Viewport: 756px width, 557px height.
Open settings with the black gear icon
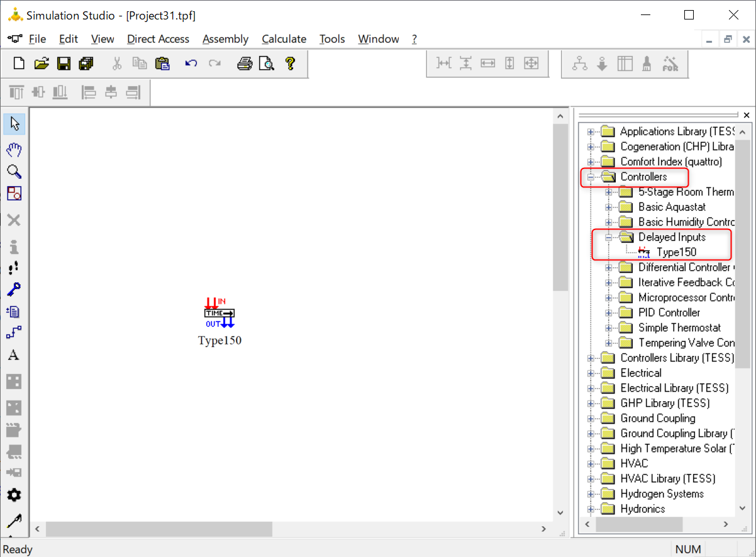[x=14, y=495]
